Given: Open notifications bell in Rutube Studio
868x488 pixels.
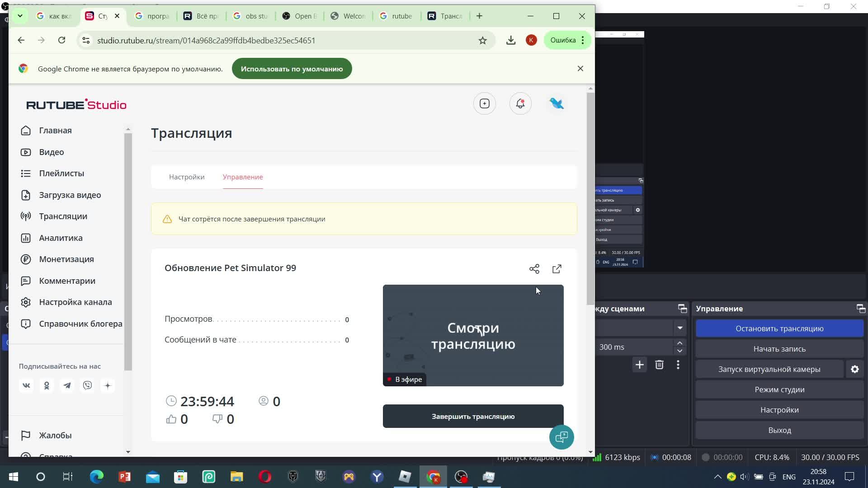Looking at the screenshot, I should click(x=520, y=104).
